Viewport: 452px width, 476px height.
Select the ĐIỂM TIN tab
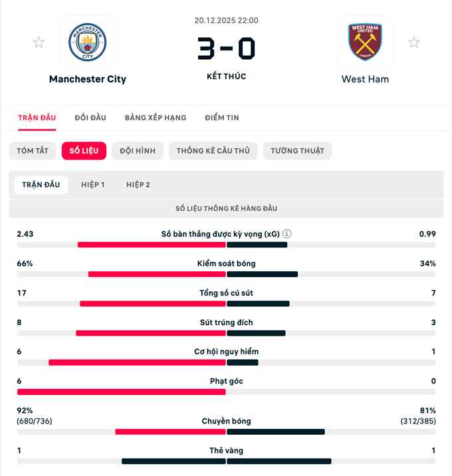(222, 118)
